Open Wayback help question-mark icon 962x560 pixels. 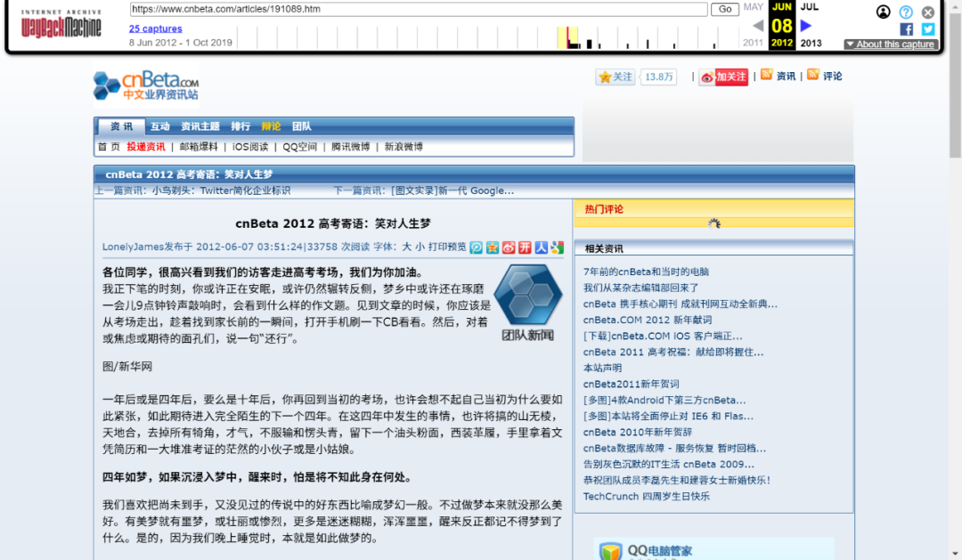(906, 12)
